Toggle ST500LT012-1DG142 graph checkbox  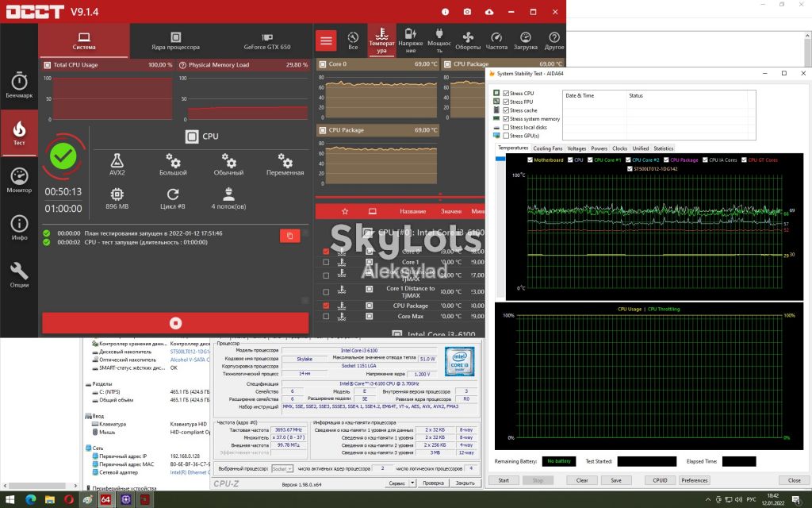pyautogui.click(x=629, y=168)
